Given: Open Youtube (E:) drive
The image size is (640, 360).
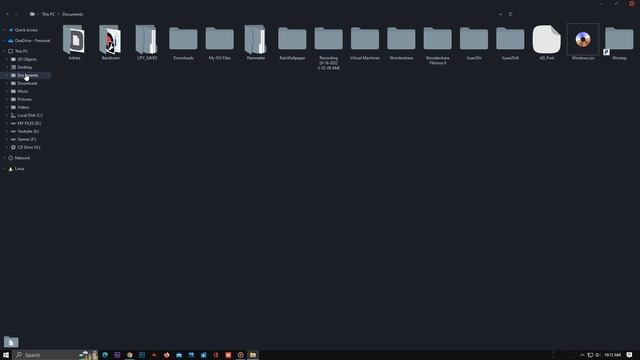Looking at the screenshot, I should pos(28,131).
